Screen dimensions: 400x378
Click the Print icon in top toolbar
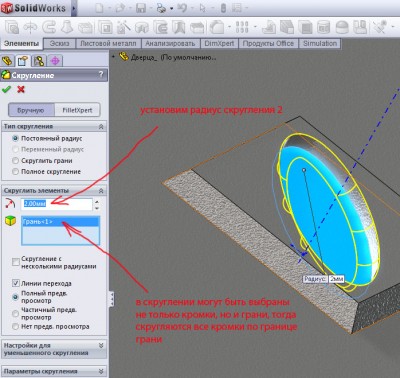pyautogui.click(x=161, y=8)
